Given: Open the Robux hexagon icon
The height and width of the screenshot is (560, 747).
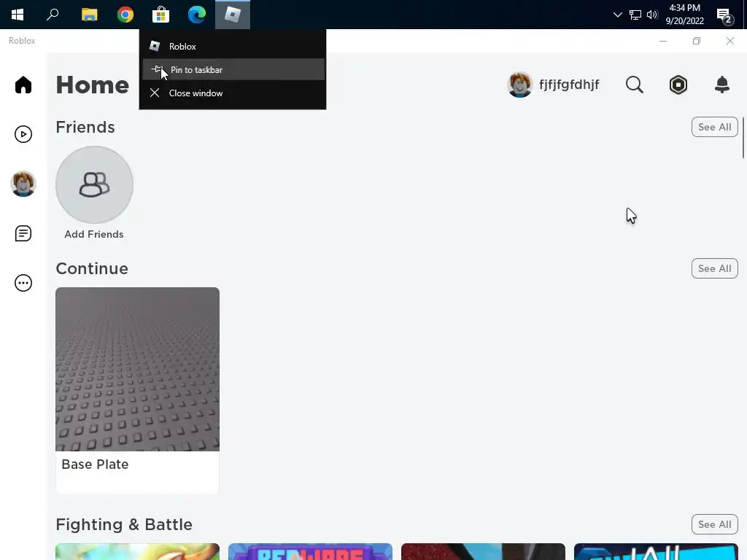Looking at the screenshot, I should pyautogui.click(x=678, y=85).
